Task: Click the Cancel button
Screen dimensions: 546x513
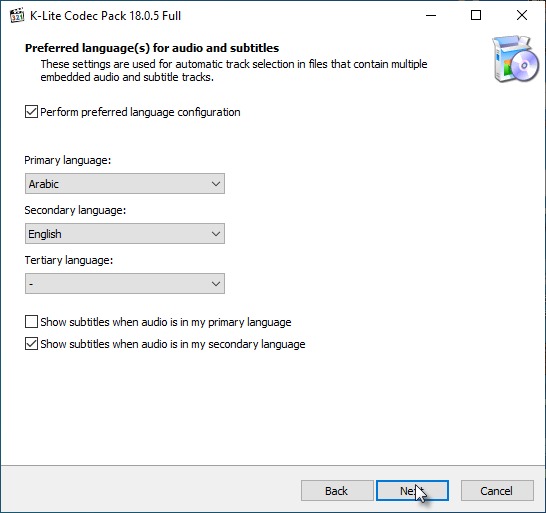Action: (x=497, y=491)
